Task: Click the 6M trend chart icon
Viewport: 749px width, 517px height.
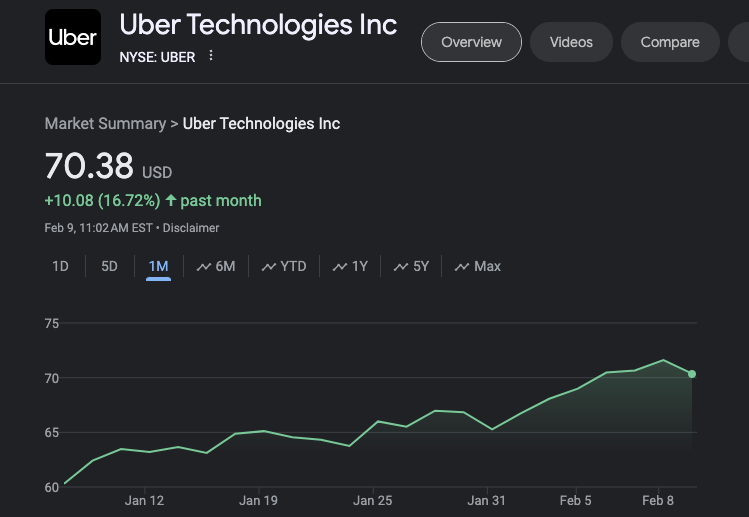Action: click(x=204, y=267)
